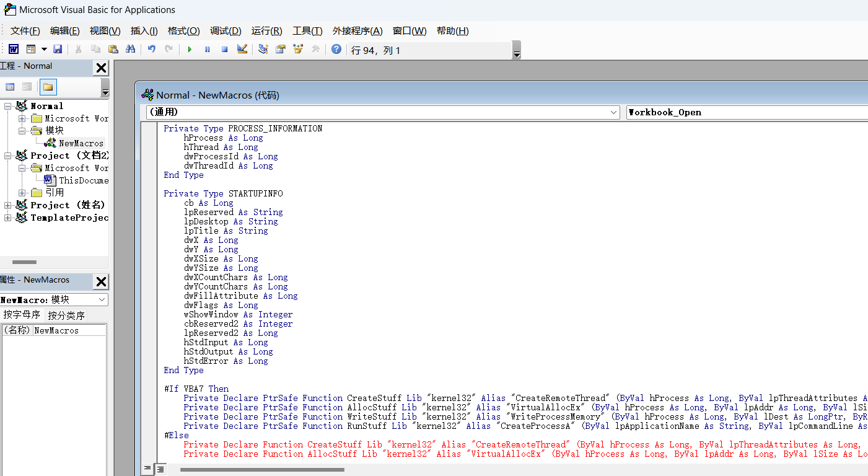The height and width of the screenshot is (476, 868).
Task: Expand Project (姓名) node
Action: click(8, 205)
